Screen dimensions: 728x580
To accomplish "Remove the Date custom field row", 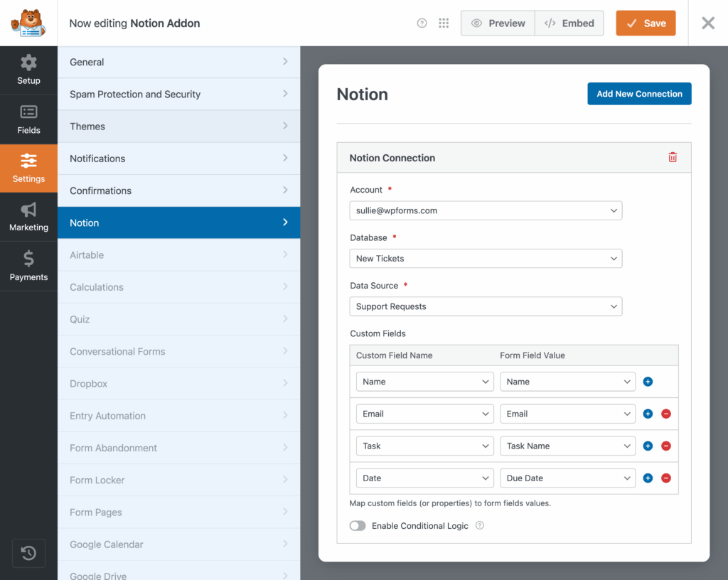I will coord(666,478).
